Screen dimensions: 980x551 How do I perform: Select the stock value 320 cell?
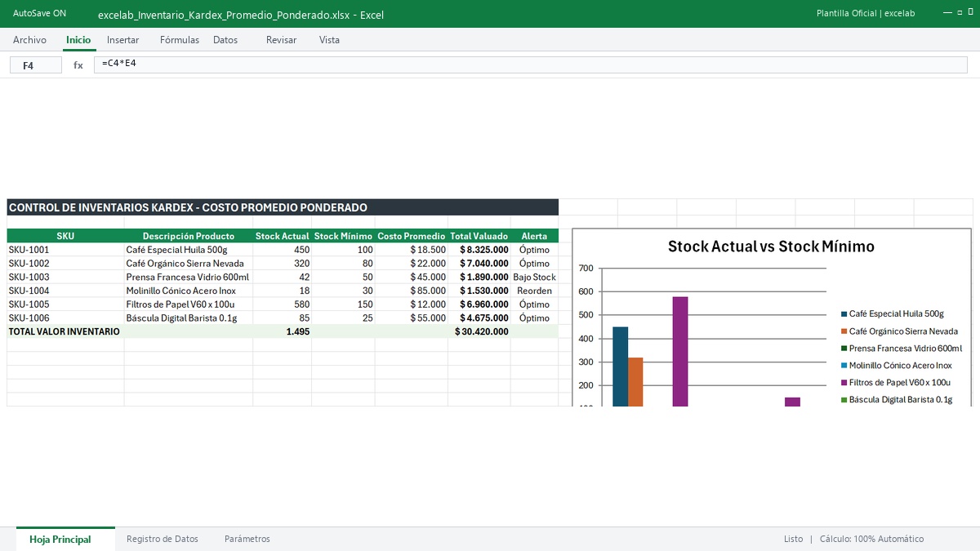coord(283,264)
